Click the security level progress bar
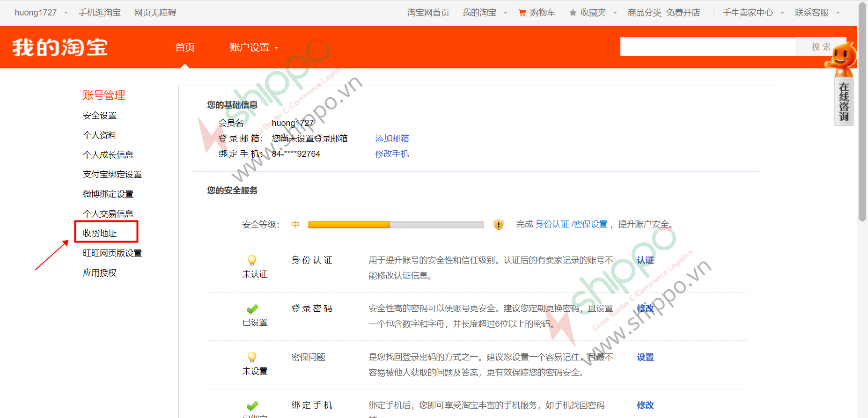This screenshot has width=868, height=418. pyautogui.click(x=396, y=225)
